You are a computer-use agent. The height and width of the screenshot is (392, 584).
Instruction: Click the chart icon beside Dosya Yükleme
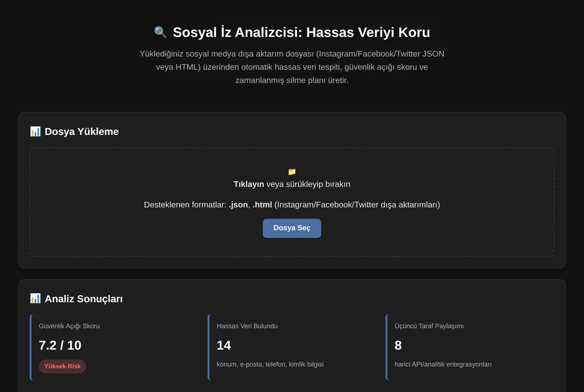(x=35, y=131)
